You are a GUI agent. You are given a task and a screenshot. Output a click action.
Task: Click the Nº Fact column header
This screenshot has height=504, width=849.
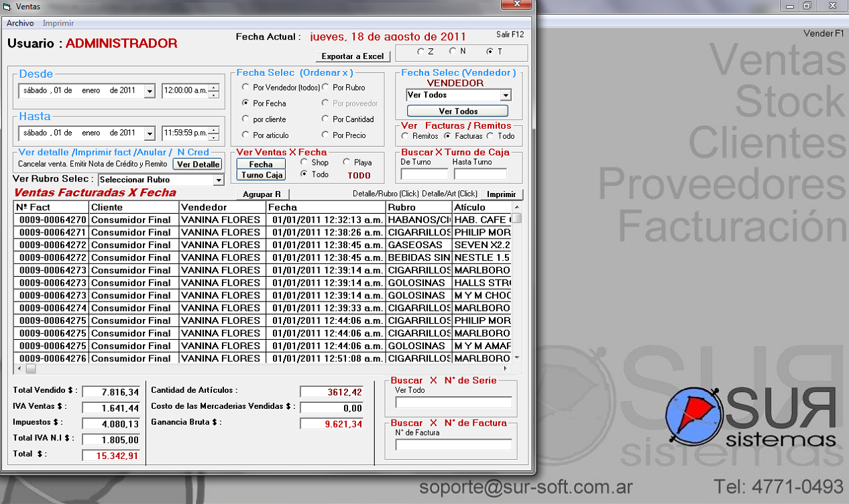click(52, 207)
